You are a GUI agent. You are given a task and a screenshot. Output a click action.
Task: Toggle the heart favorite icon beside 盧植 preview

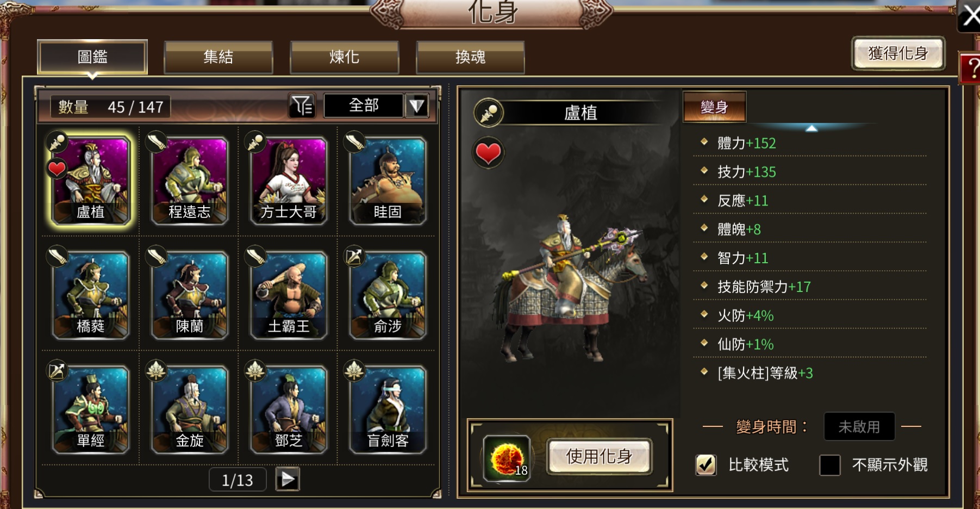pyautogui.click(x=488, y=153)
